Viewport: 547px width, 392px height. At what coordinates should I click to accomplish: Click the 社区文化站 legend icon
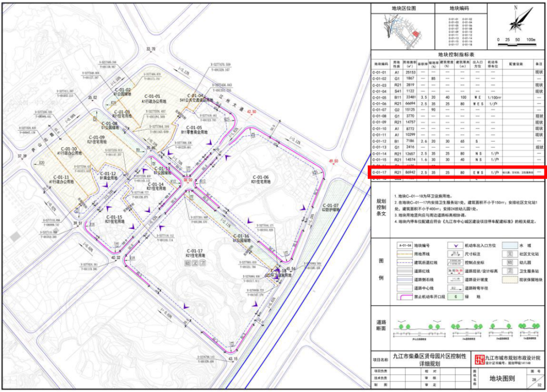point(510,254)
